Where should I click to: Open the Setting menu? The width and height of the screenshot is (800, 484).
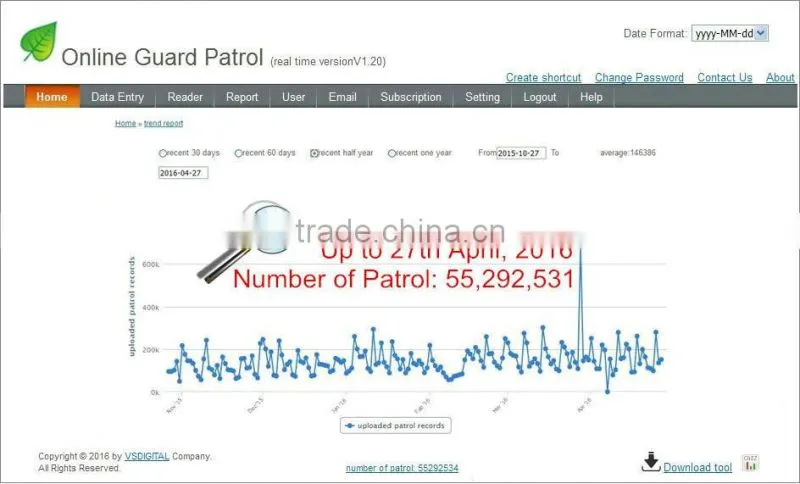point(482,97)
